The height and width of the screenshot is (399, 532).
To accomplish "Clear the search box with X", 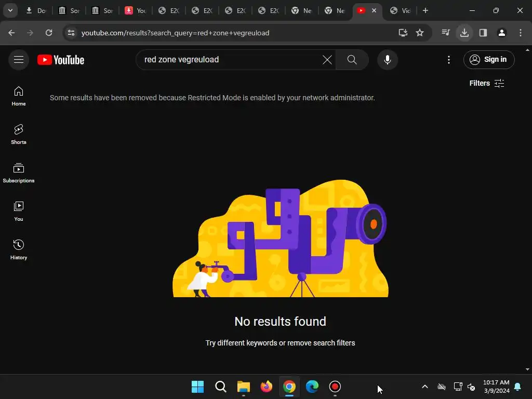I will [x=327, y=60].
